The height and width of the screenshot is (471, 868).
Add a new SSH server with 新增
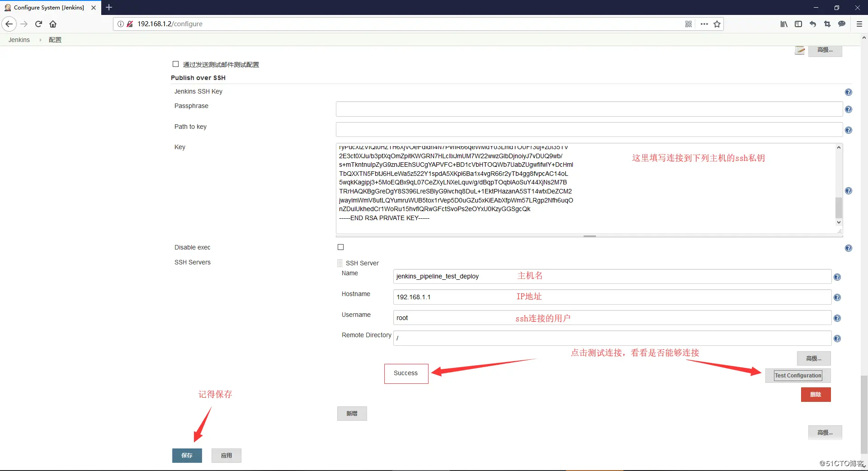click(352, 414)
